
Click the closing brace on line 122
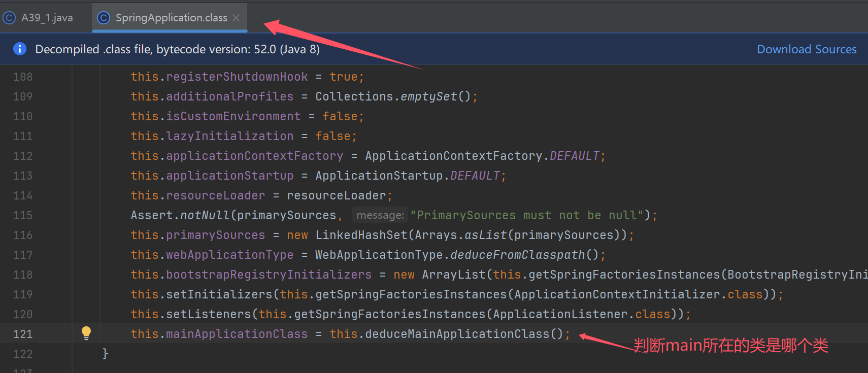105,354
